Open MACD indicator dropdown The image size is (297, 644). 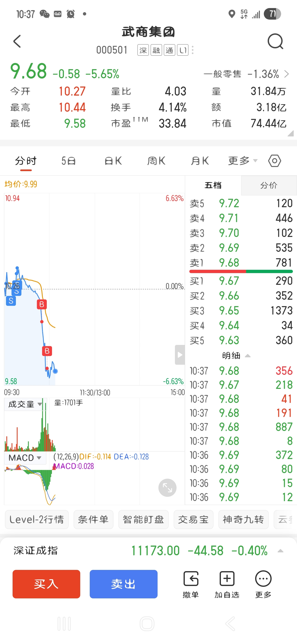[25, 458]
